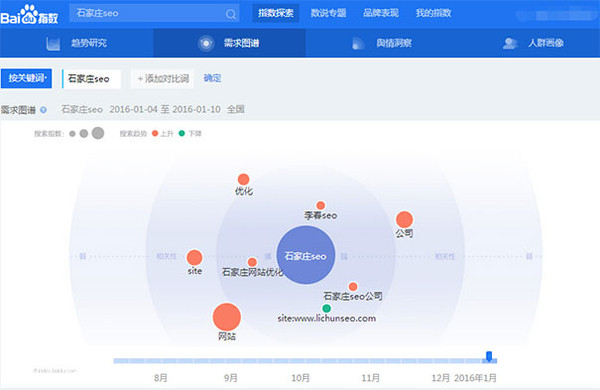Click the 需求图谱 target icon
The width and height of the screenshot is (600, 390).
pos(206,43)
